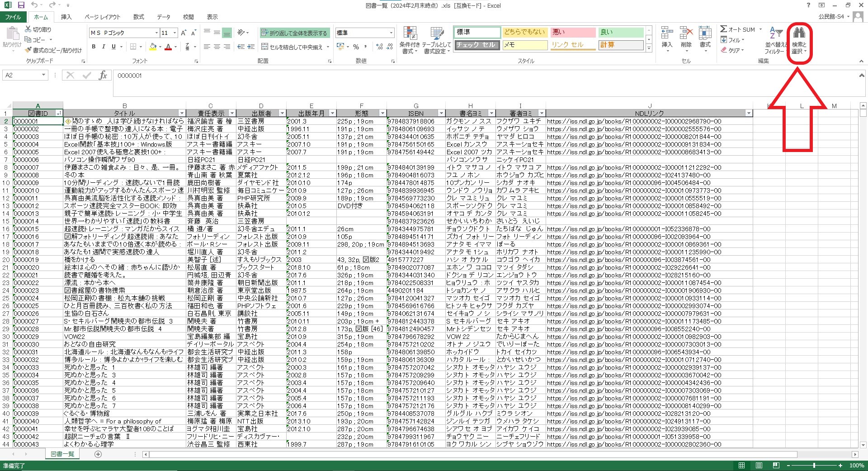Open the number format 標準 dropdown
Image resolution: width=868 pixels, height=471 pixels.
tap(391, 33)
